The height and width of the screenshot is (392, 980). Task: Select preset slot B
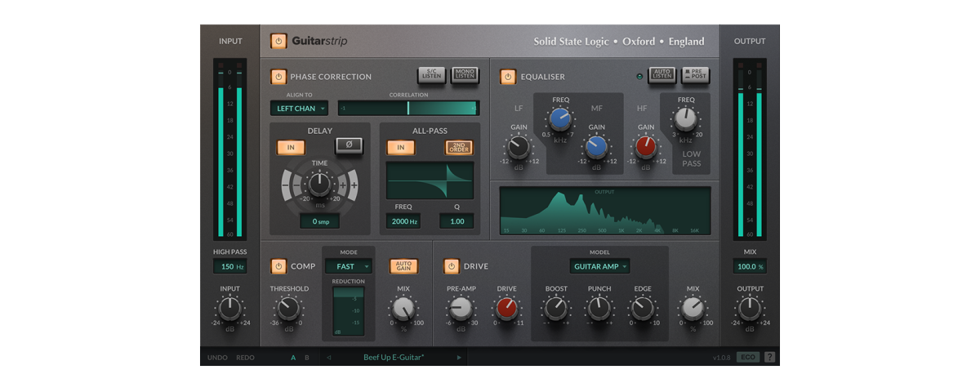pos(307,358)
